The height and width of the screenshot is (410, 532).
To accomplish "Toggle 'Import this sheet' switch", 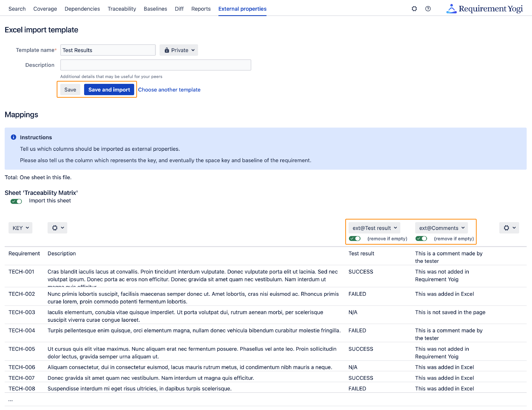I will 16,201.
